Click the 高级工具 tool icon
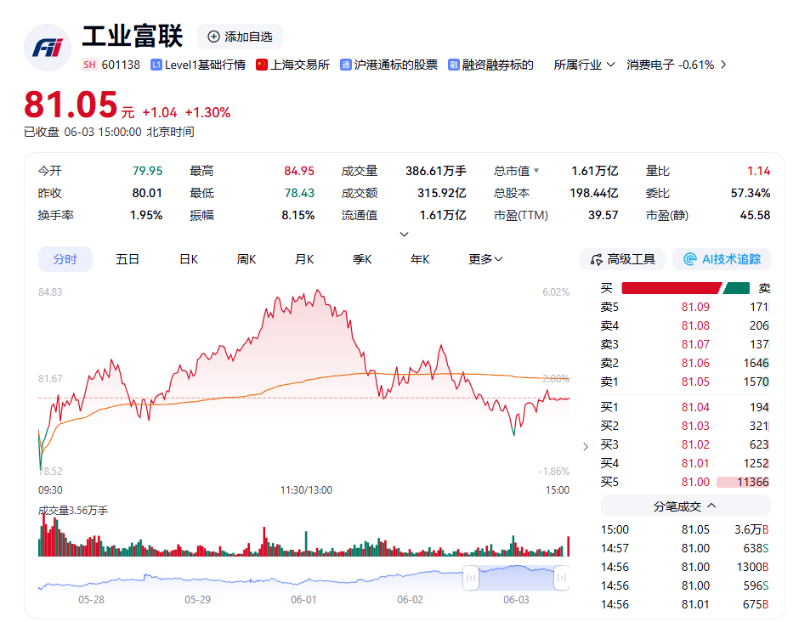The width and height of the screenshot is (799, 622). pos(596,259)
